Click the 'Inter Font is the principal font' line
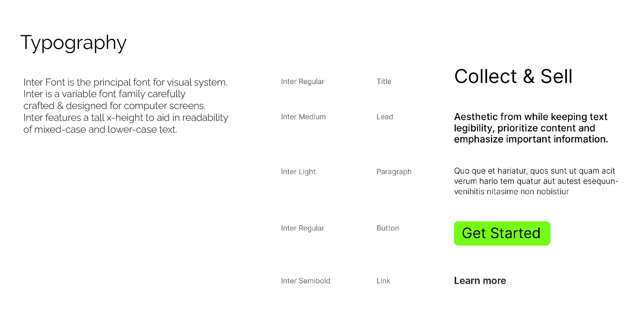The image size is (644, 322). pos(125,82)
